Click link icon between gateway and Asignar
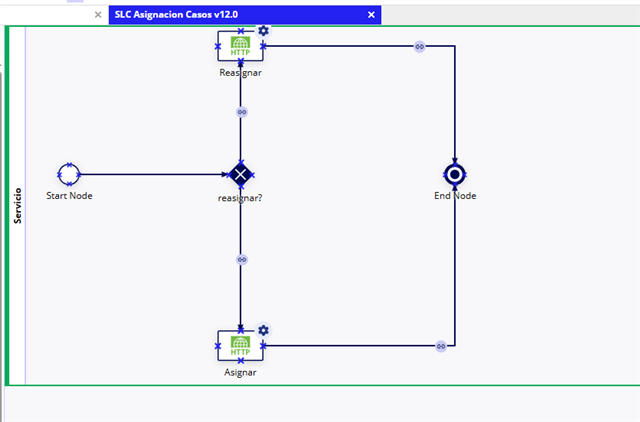 point(242,260)
